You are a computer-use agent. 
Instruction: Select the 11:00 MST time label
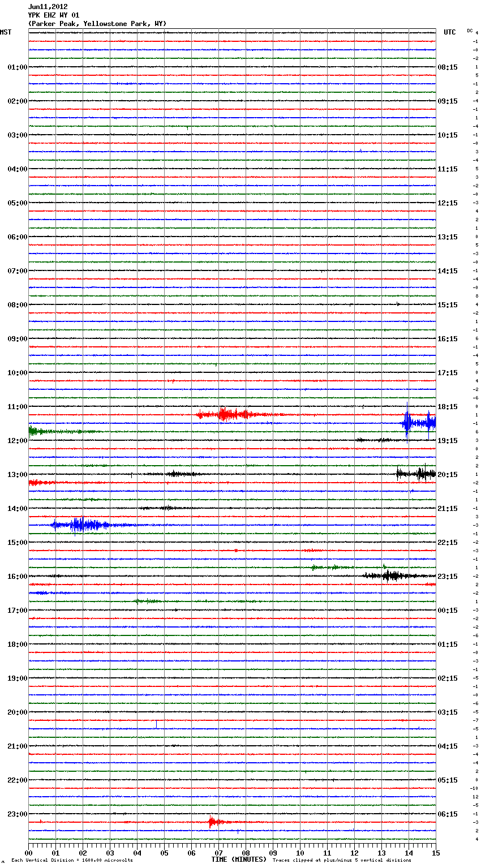coord(17,407)
